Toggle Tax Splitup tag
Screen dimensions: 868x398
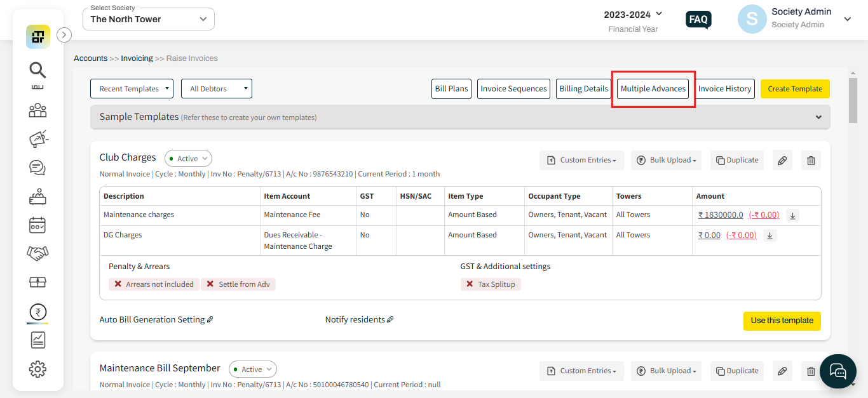(491, 284)
